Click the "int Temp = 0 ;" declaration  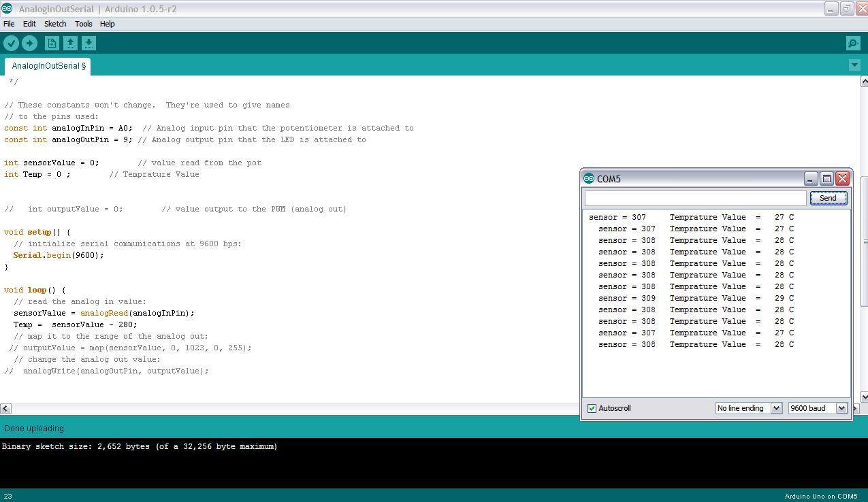(37, 174)
